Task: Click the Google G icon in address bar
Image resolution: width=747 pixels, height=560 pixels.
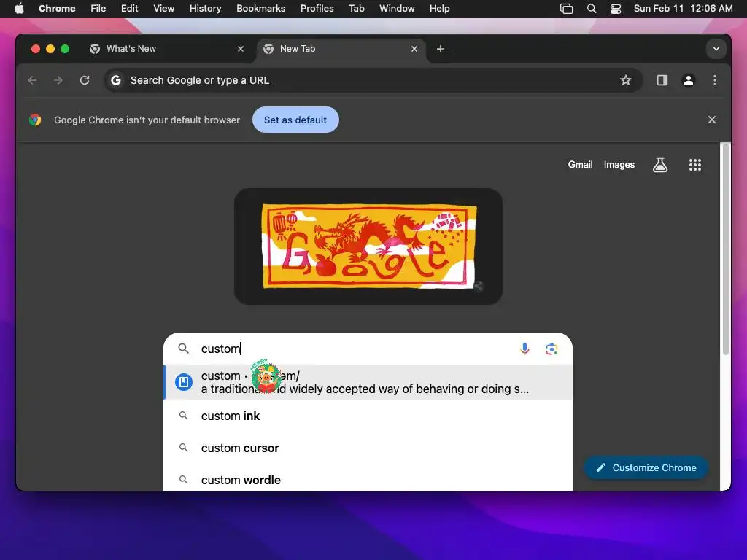Action: (116, 80)
